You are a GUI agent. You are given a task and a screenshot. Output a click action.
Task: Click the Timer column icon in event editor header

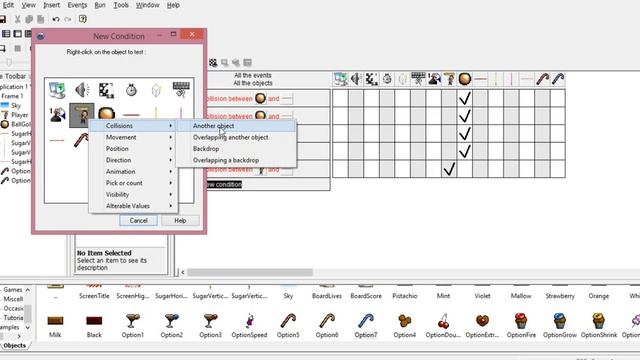pos(387,79)
